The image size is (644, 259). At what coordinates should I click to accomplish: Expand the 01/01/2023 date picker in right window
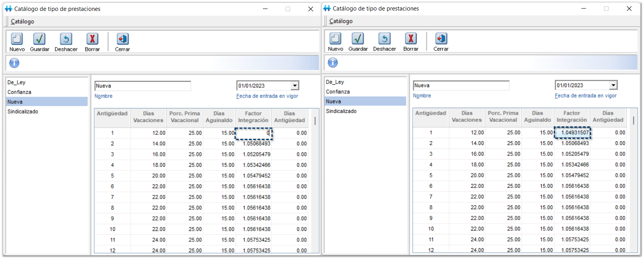[614, 85]
